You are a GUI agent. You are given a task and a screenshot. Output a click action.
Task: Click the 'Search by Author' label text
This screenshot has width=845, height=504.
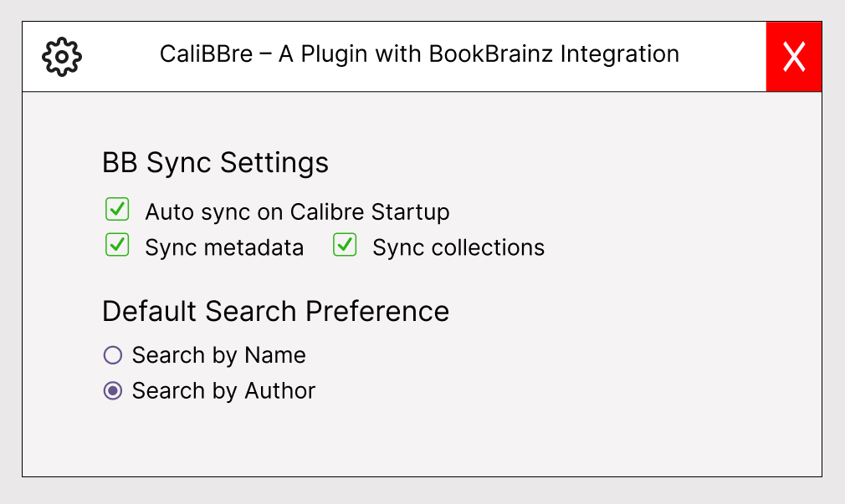pos(223,391)
